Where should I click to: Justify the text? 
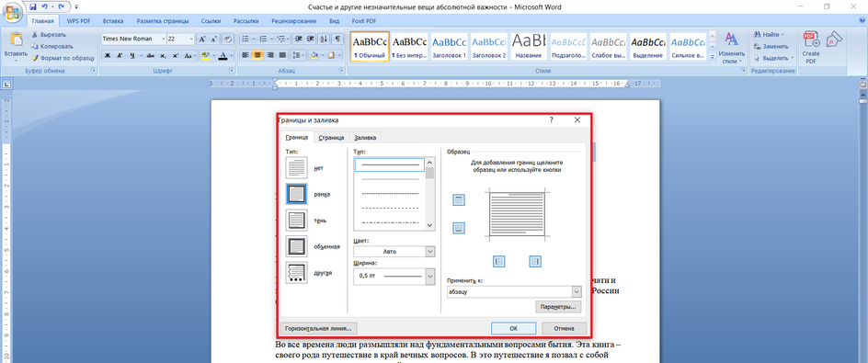click(282, 55)
